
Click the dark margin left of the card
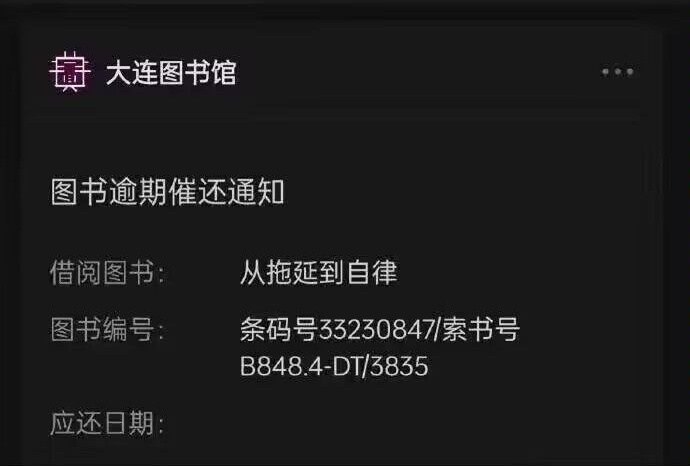9,242
